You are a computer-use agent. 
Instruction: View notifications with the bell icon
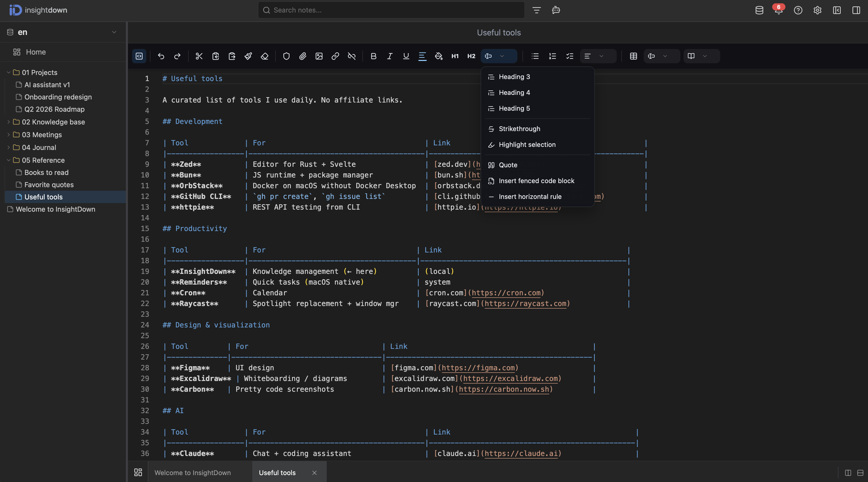(779, 10)
